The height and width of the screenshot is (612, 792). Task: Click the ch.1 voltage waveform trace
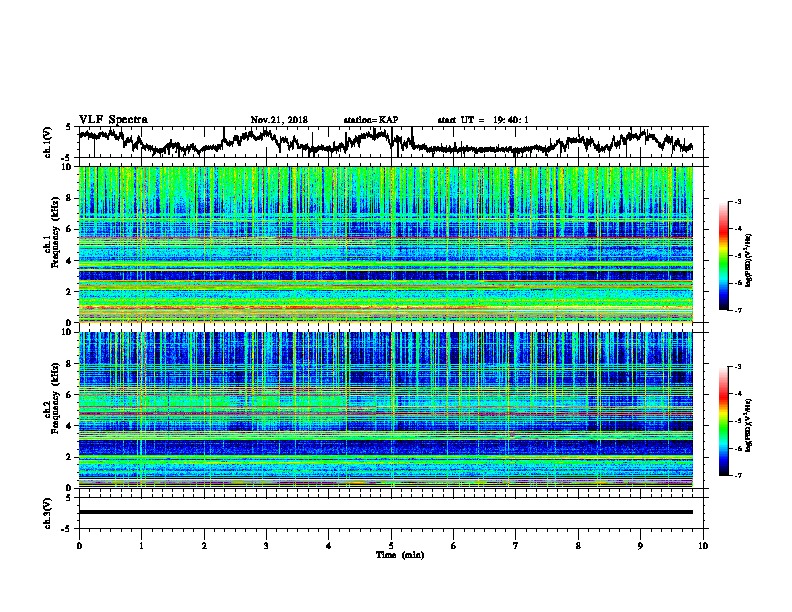pyautogui.click(x=385, y=142)
